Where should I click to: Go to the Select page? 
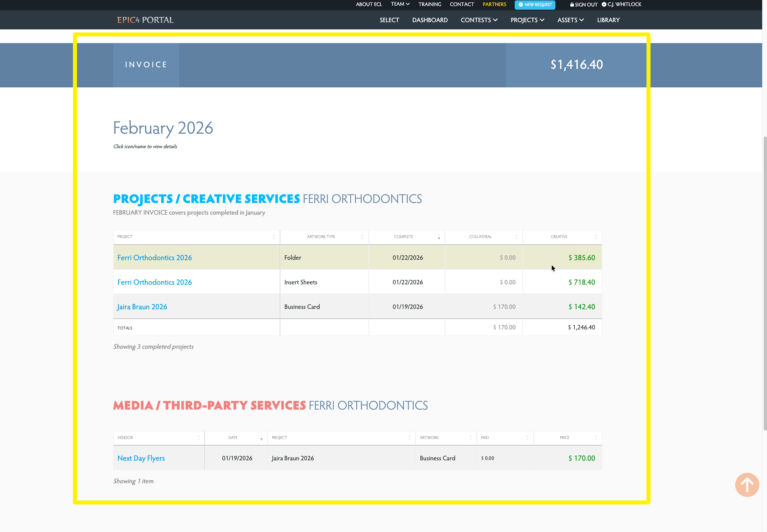[389, 20]
